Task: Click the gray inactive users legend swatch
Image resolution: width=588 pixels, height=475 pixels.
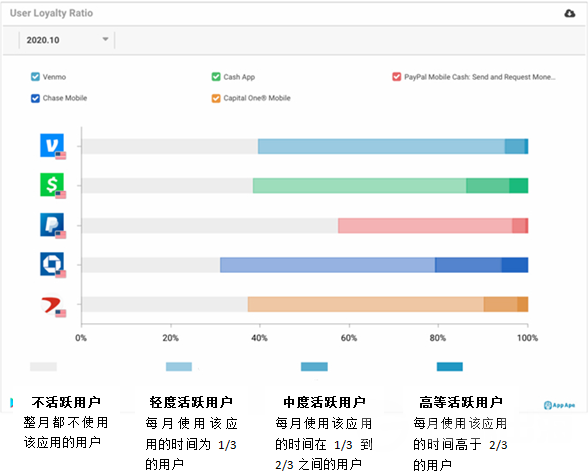Action: pos(43,366)
